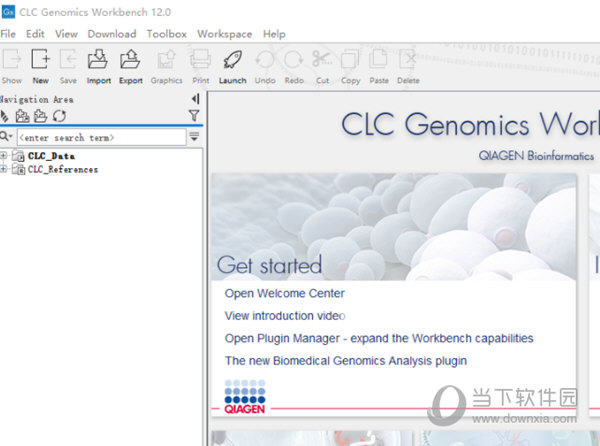Click the Save toolbar icon

pos(68,59)
